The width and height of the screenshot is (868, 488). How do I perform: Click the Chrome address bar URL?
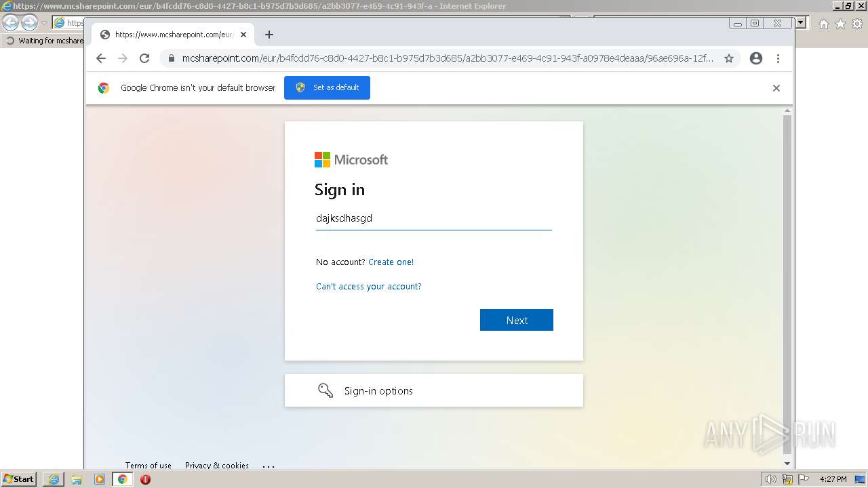(x=448, y=58)
